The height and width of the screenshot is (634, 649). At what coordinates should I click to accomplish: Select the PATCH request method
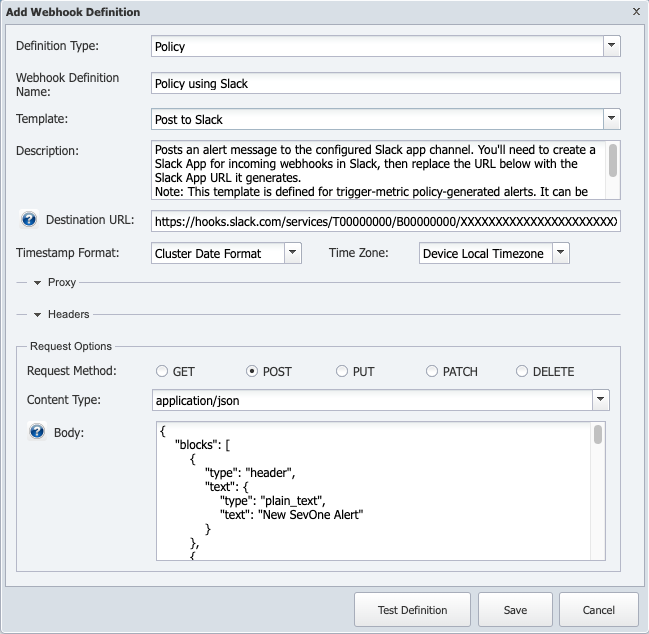coord(432,371)
